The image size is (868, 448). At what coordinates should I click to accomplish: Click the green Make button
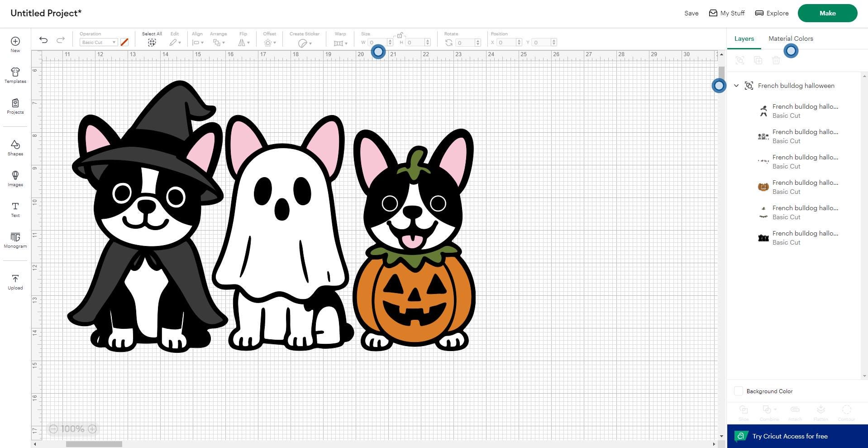[x=827, y=13]
